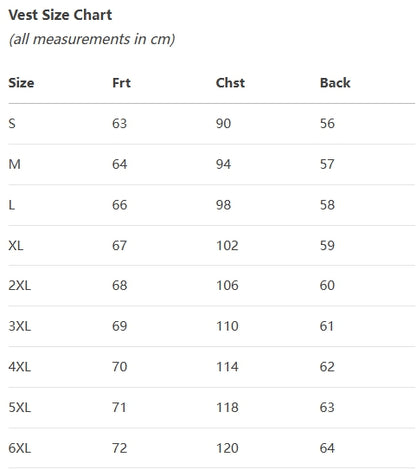Select the XL size row label
Screen dimensions: 416x470
click(16, 246)
